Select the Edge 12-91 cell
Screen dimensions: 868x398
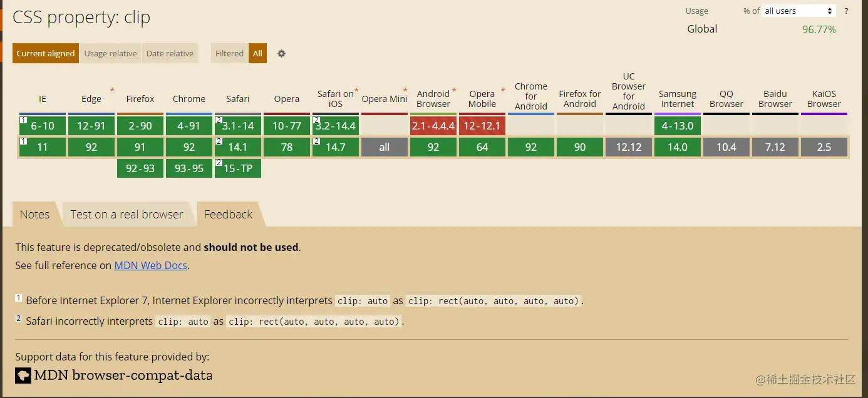click(x=91, y=126)
